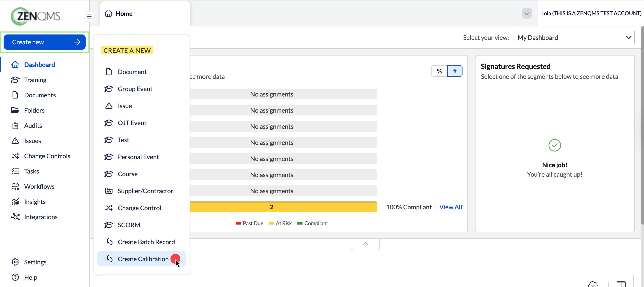Screen dimensions: 644x287
Task: Click the 100% Compliant label
Action: point(409,207)
